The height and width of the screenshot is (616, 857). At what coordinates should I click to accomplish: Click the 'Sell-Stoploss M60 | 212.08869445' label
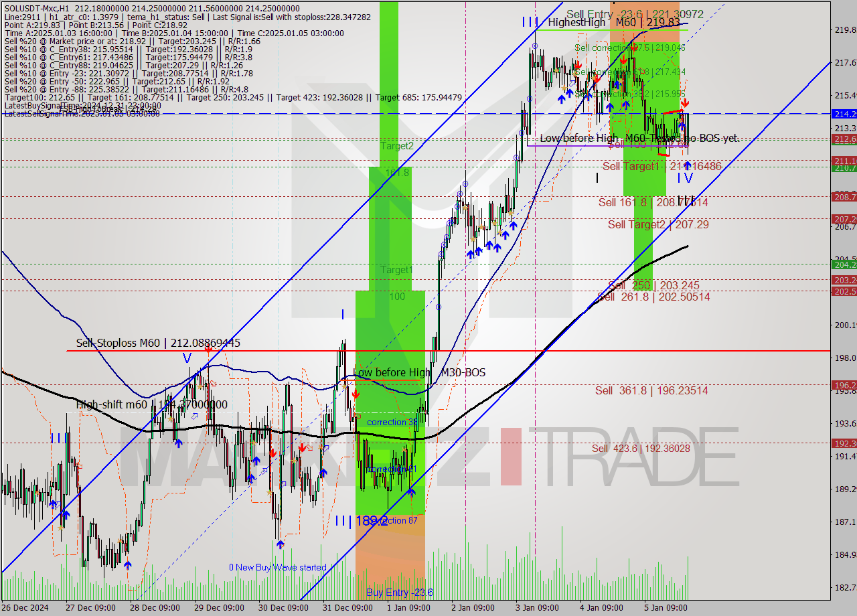click(x=158, y=343)
